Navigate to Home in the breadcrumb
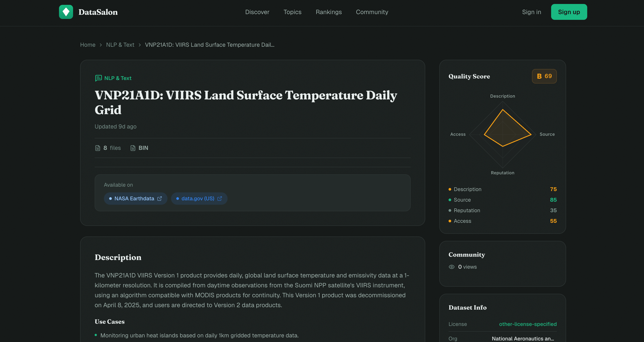The width and height of the screenshot is (644, 342). coord(88,45)
